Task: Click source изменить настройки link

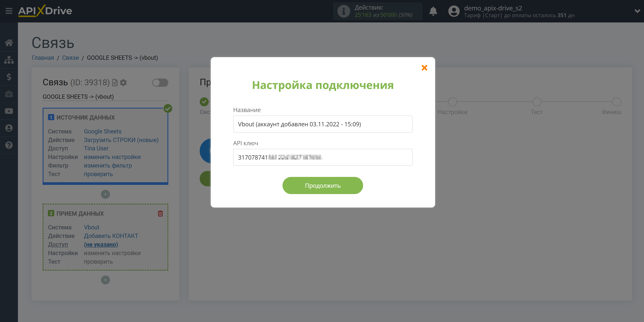Action: (112, 157)
